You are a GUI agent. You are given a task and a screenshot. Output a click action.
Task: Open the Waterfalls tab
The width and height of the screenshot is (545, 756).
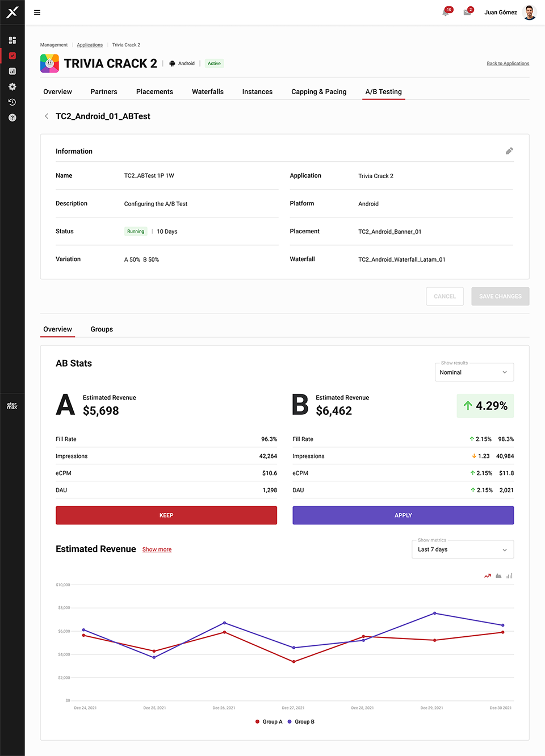coord(208,91)
